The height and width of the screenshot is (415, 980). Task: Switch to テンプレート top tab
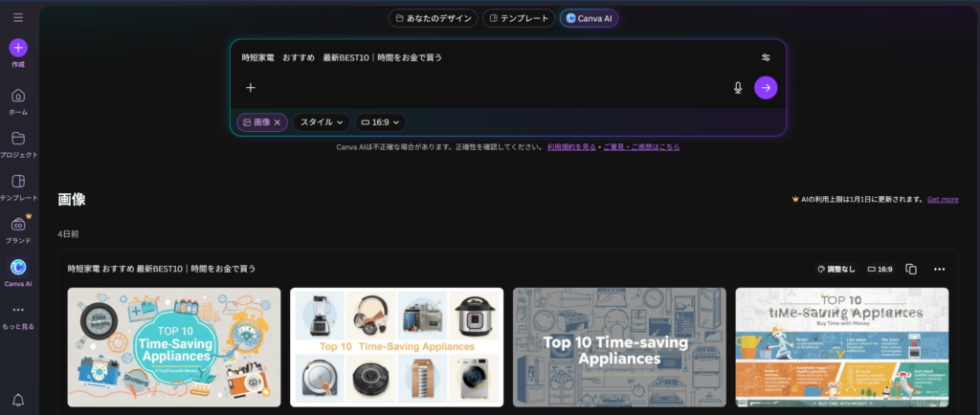[519, 18]
